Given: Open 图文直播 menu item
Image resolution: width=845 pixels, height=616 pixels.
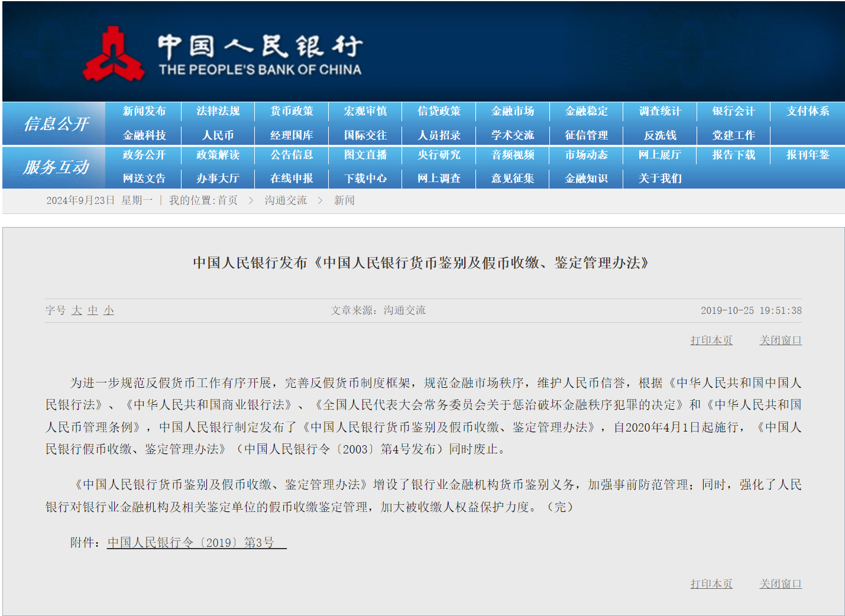Looking at the screenshot, I should [x=365, y=155].
